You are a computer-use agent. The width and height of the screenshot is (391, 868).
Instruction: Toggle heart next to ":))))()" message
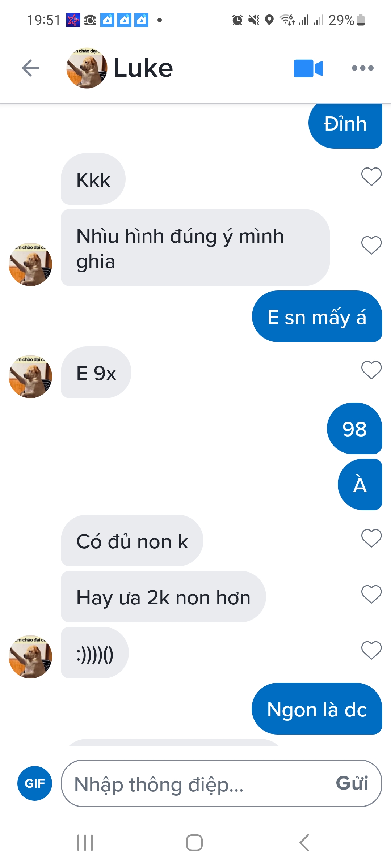[x=371, y=650]
